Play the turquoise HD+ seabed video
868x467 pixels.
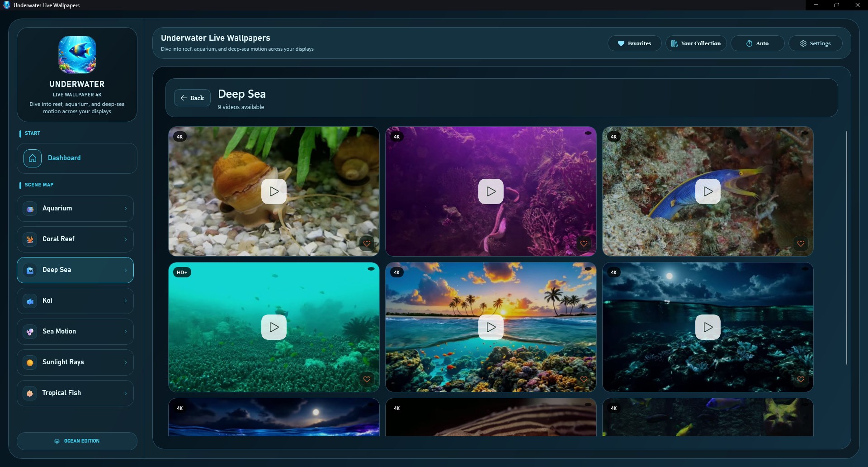274,327
